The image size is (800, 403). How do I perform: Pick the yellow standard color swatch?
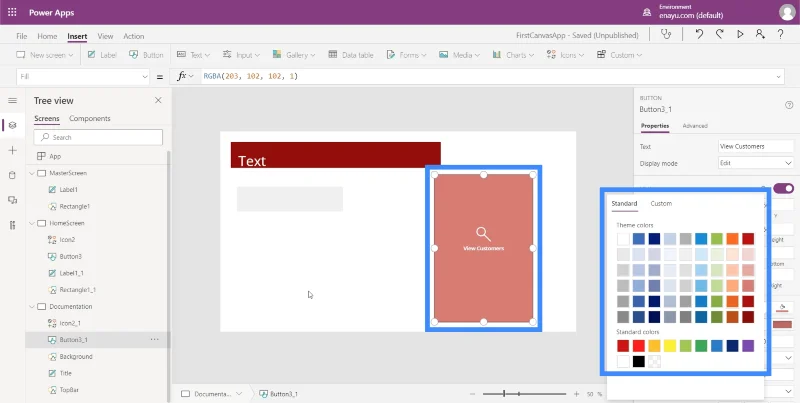(x=670, y=346)
